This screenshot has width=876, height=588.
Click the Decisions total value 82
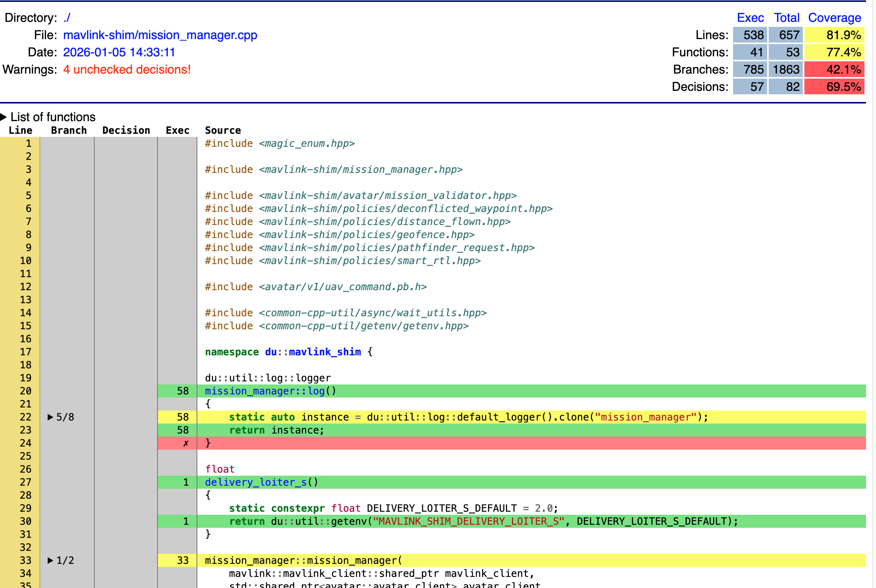coord(786,87)
